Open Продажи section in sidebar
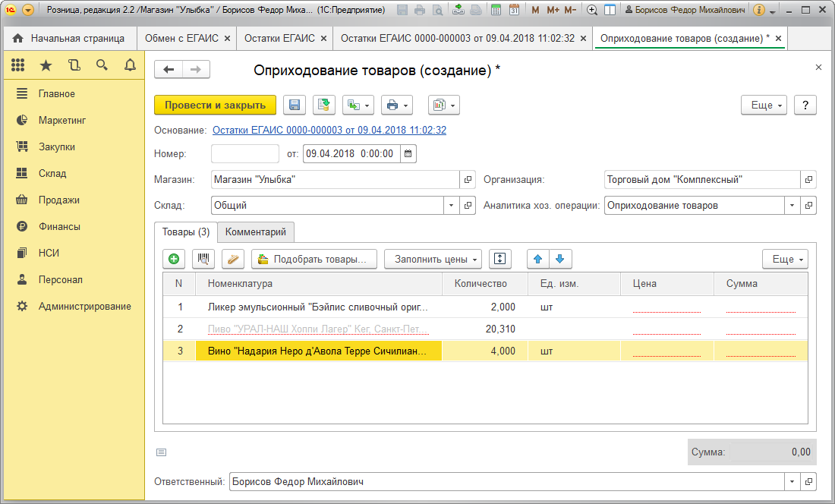 tap(58, 200)
